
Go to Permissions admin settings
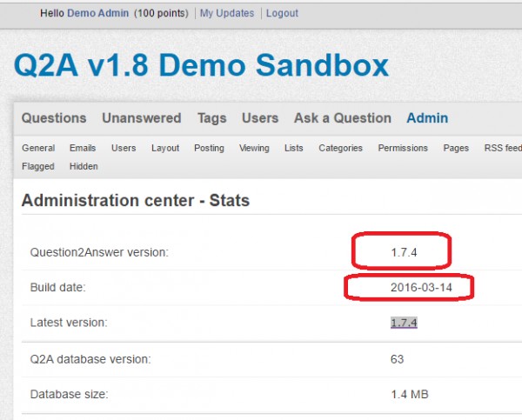[403, 148]
